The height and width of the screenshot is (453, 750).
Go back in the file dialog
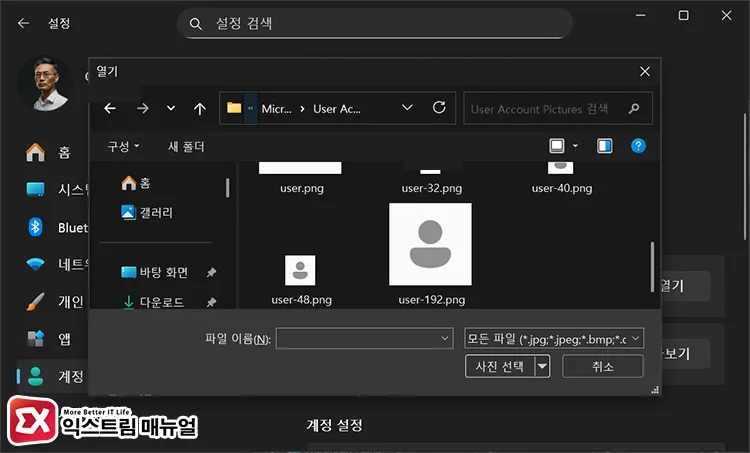110,109
